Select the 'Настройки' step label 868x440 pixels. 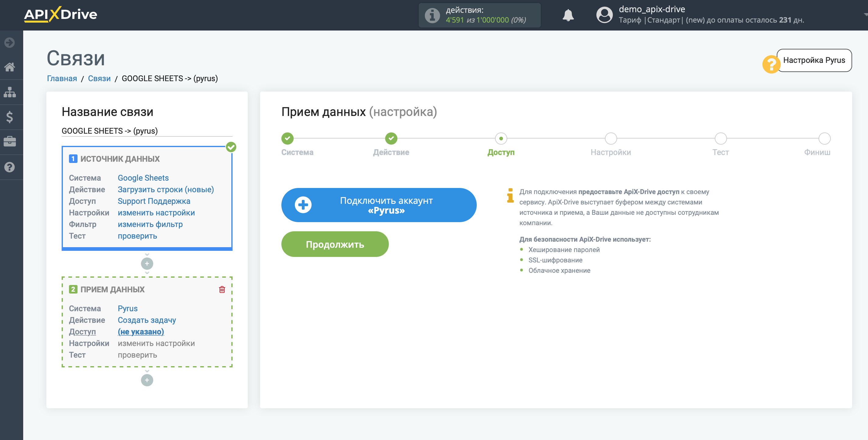(x=611, y=152)
